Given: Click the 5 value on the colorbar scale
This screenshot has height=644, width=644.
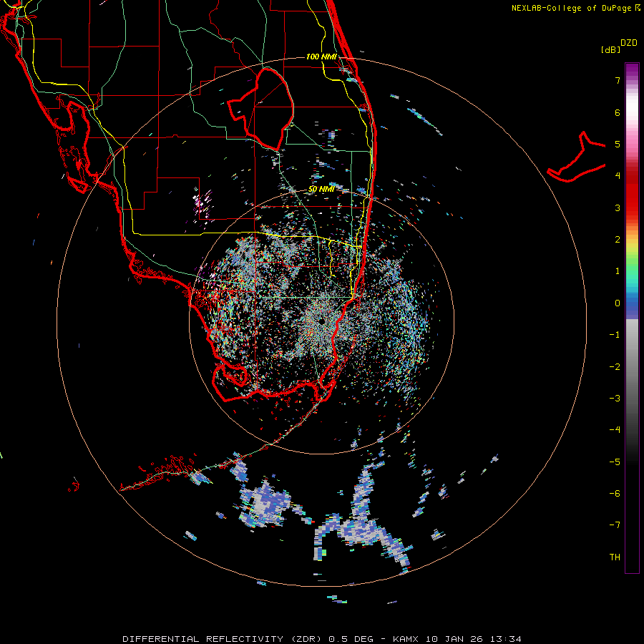Looking at the screenshot, I should 618,144.
